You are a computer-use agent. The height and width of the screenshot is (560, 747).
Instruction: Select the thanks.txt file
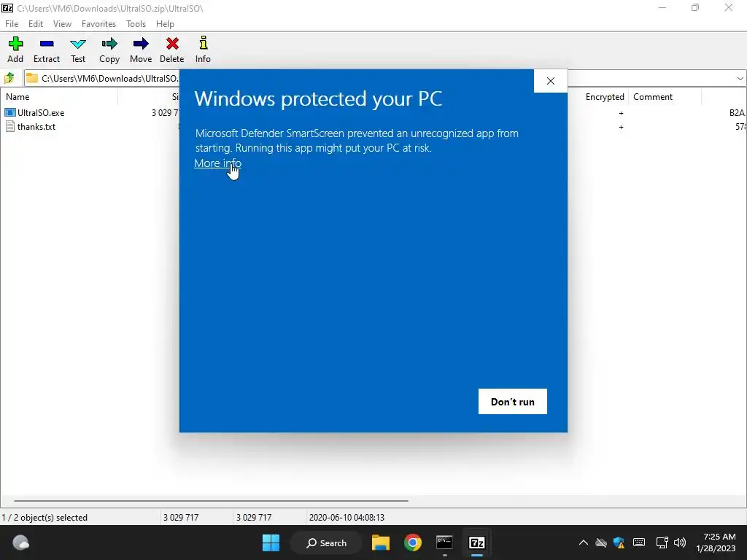coord(36,127)
